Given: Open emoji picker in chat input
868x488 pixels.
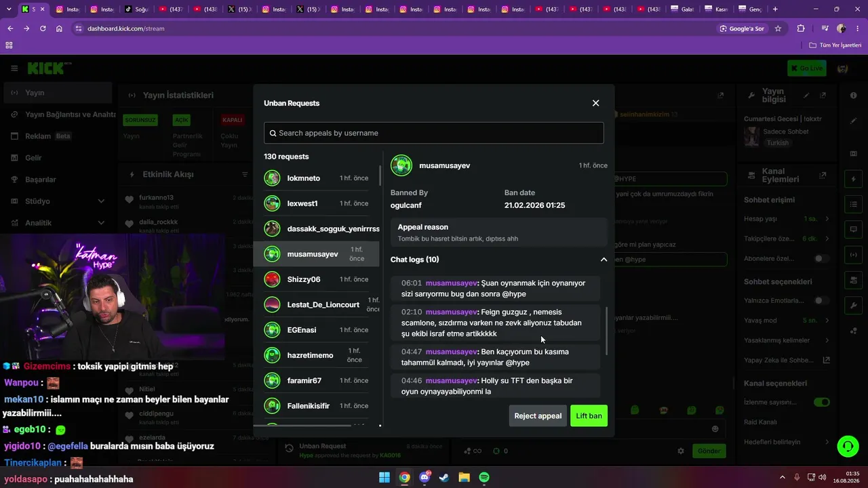Looking at the screenshot, I should tap(715, 428).
